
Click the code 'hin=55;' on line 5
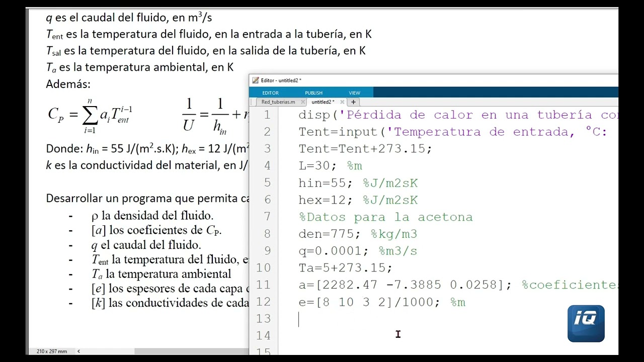(326, 183)
